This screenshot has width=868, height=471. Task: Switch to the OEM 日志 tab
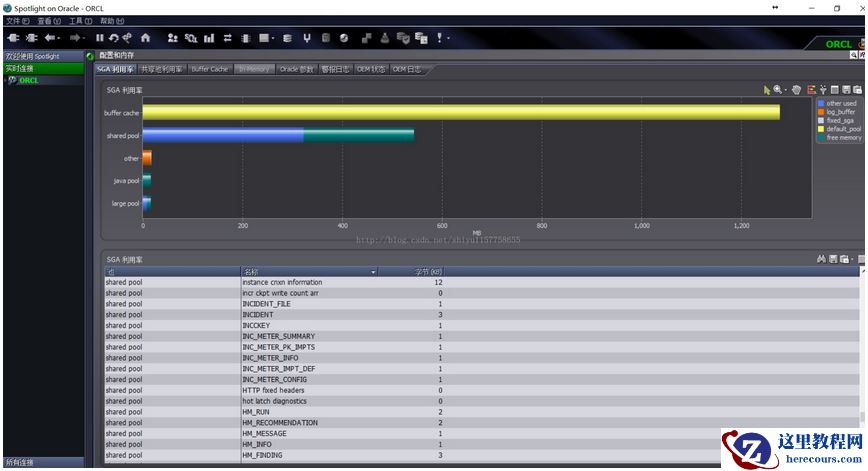(x=407, y=69)
